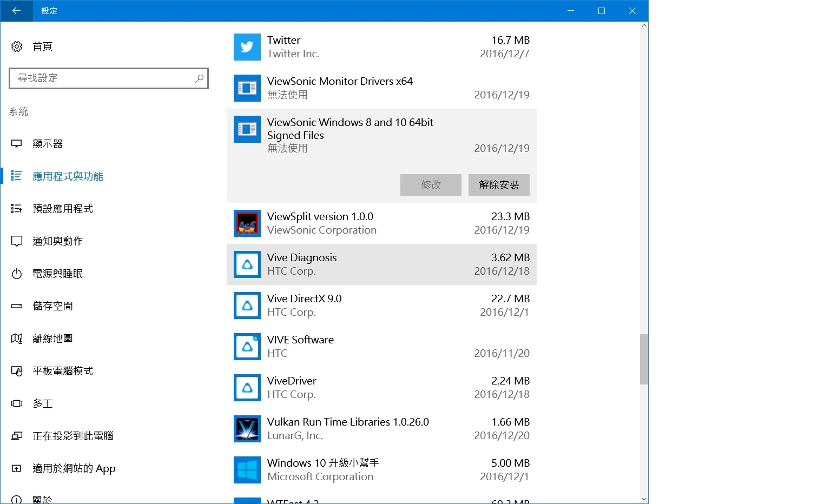Click the scrollbar down arrow
Image resolution: width=831 pixels, height=504 pixels.
click(644, 499)
